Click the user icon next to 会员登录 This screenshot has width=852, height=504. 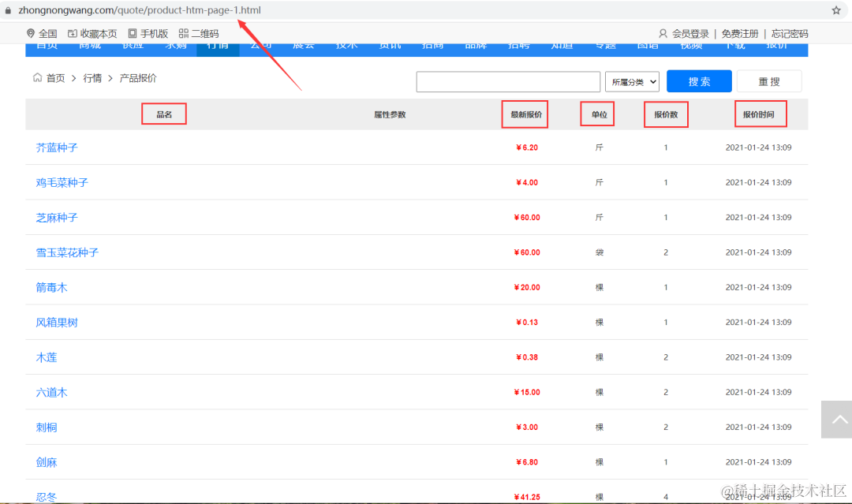663,34
